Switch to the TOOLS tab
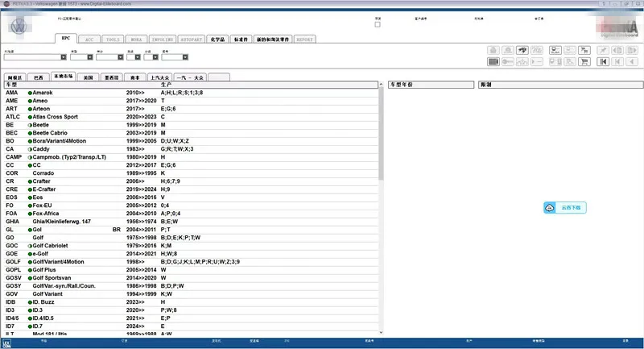644x349 pixels. click(113, 39)
